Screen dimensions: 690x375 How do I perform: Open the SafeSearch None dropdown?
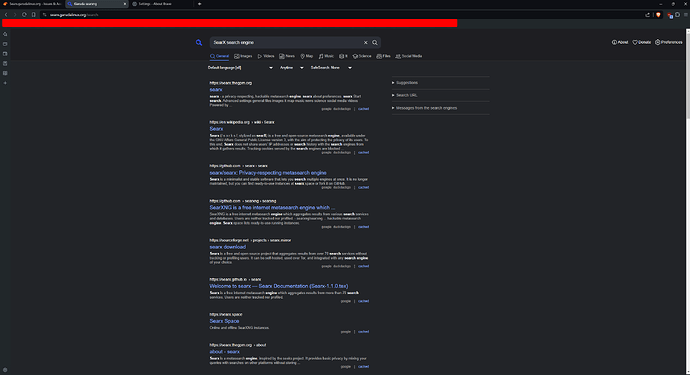pyautogui.click(x=331, y=68)
